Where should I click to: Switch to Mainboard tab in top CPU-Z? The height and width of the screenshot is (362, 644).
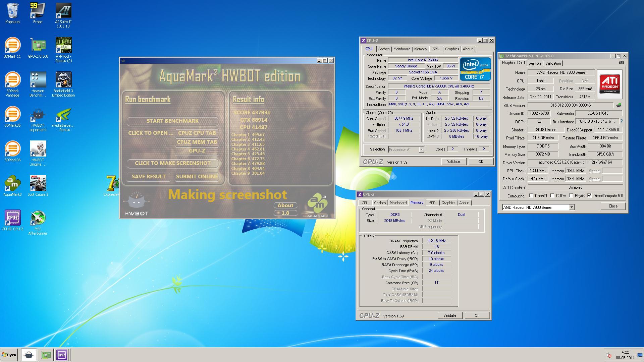point(401,49)
